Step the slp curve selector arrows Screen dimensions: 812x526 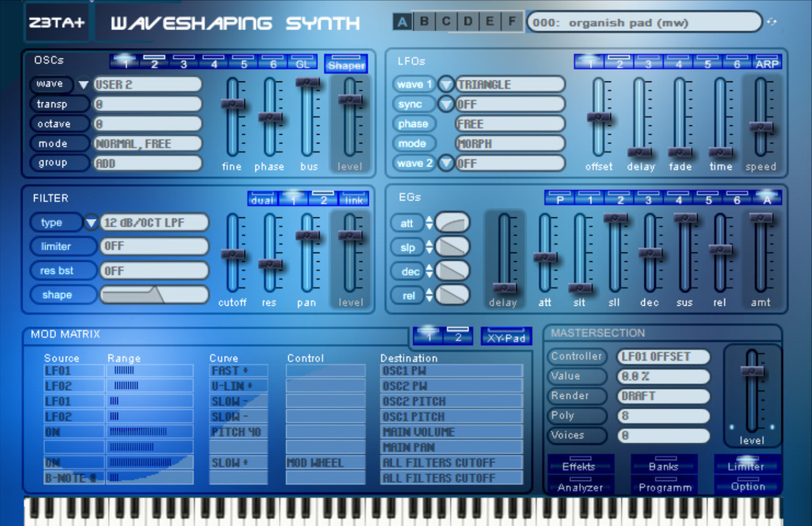[x=429, y=247]
